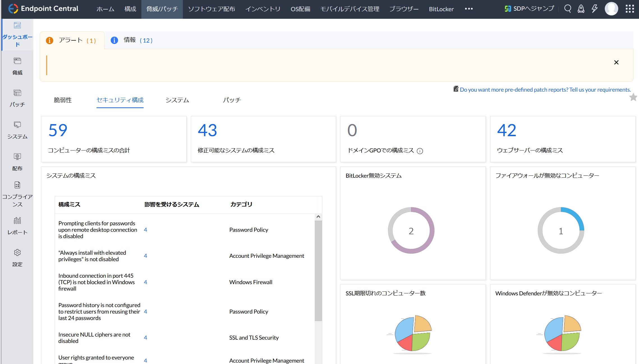Click the pre-defined patch reports requirements link
The image size is (639, 364).
coord(545,90)
